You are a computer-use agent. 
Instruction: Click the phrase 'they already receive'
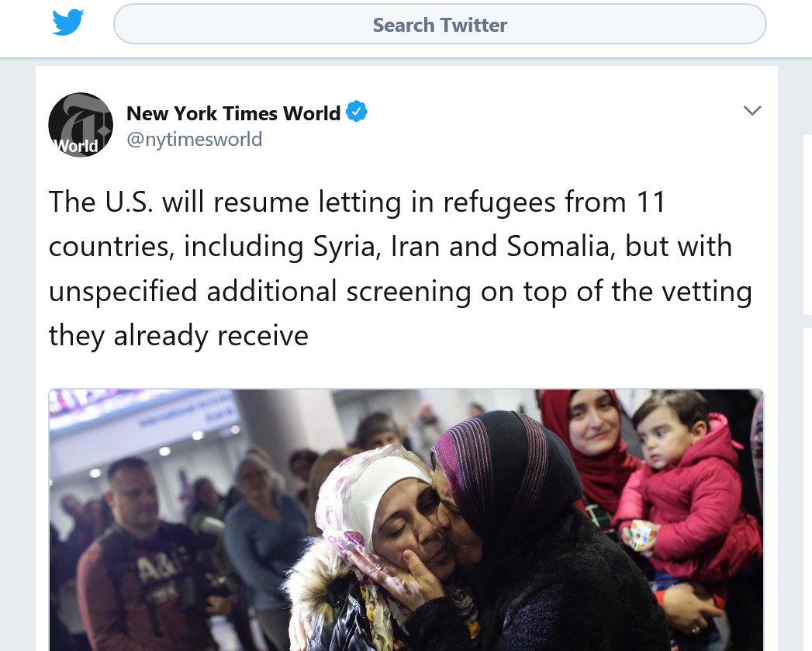[178, 336]
